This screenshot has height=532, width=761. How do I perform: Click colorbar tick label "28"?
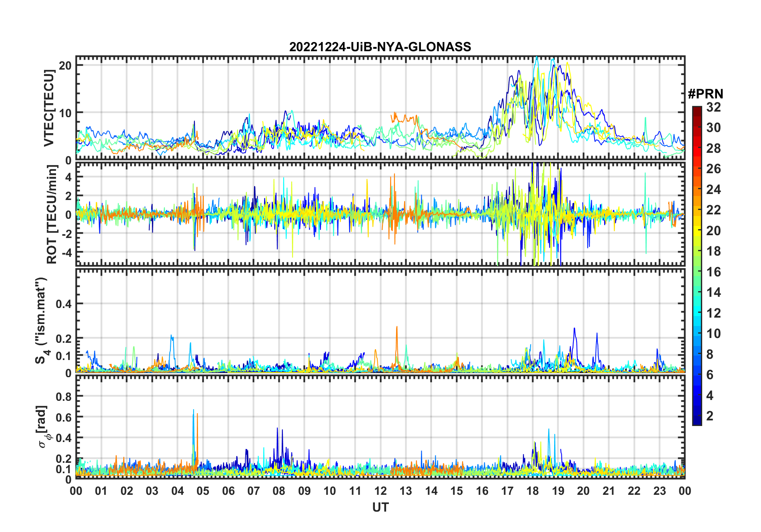pos(713,148)
